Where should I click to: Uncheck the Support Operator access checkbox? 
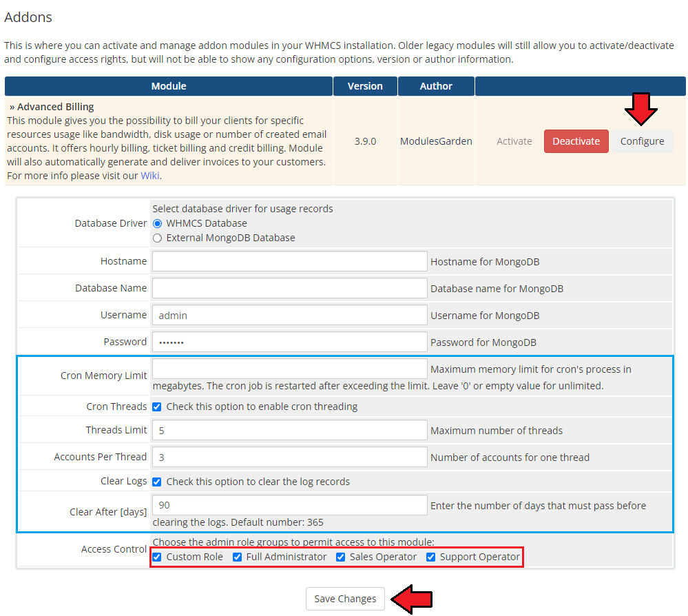(431, 557)
